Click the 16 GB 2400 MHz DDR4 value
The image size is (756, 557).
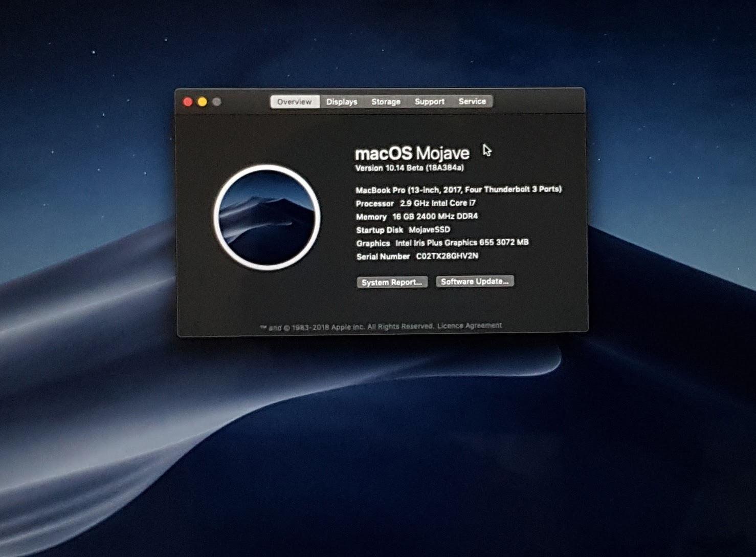[x=435, y=217]
